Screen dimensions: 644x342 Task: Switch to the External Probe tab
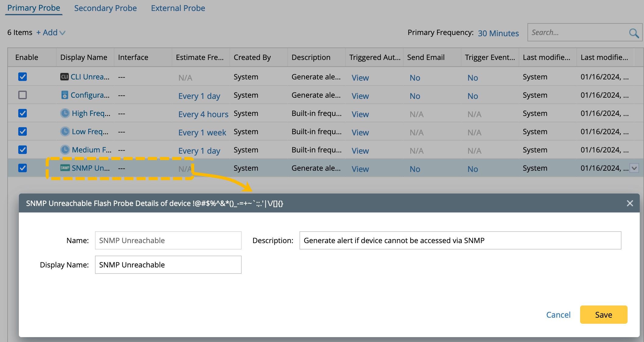[178, 8]
